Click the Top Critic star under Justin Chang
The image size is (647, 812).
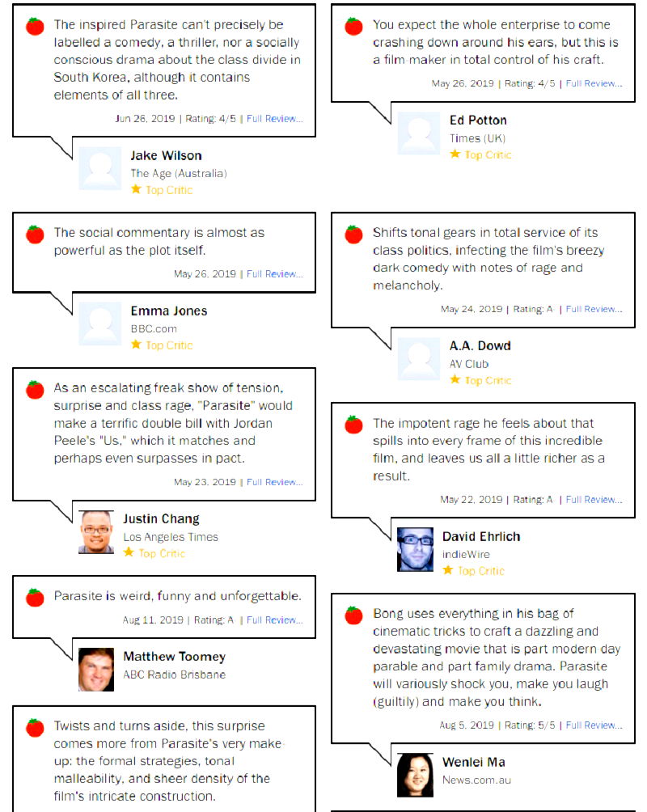click(x=128, y=553)
